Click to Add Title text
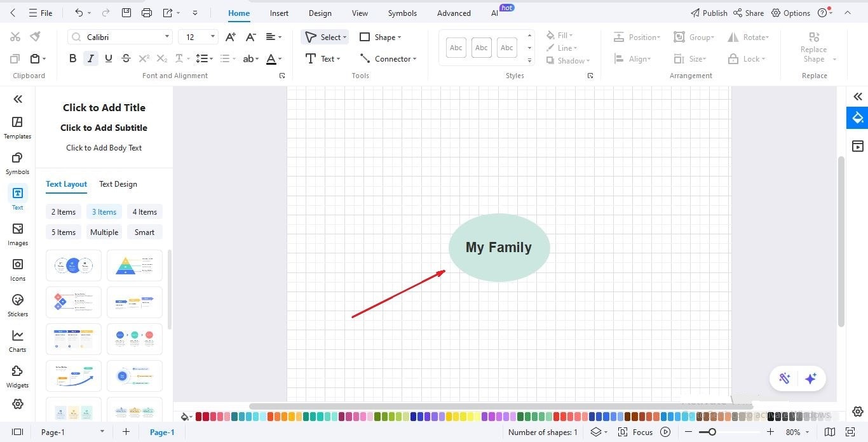Viewport: 868px width, 442px height. click(104, 108)
